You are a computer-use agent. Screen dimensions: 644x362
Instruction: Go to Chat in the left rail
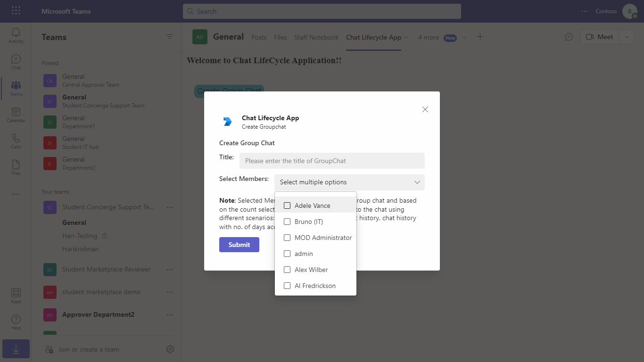pos(16,62)
